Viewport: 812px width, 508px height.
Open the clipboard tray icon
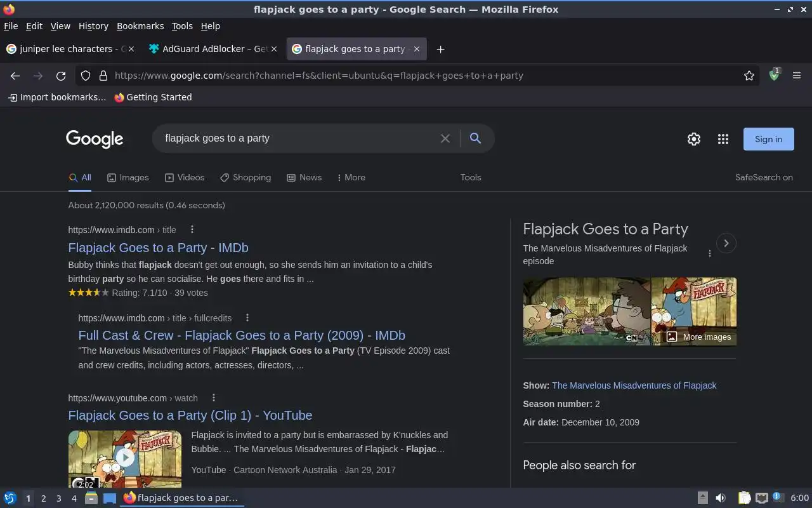pos(745,498)
